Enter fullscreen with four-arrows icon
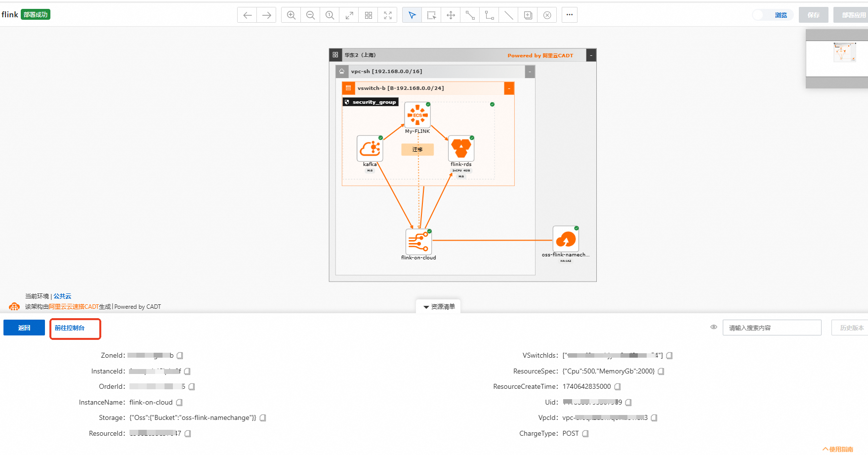868x455 pixels. (388, 15)
